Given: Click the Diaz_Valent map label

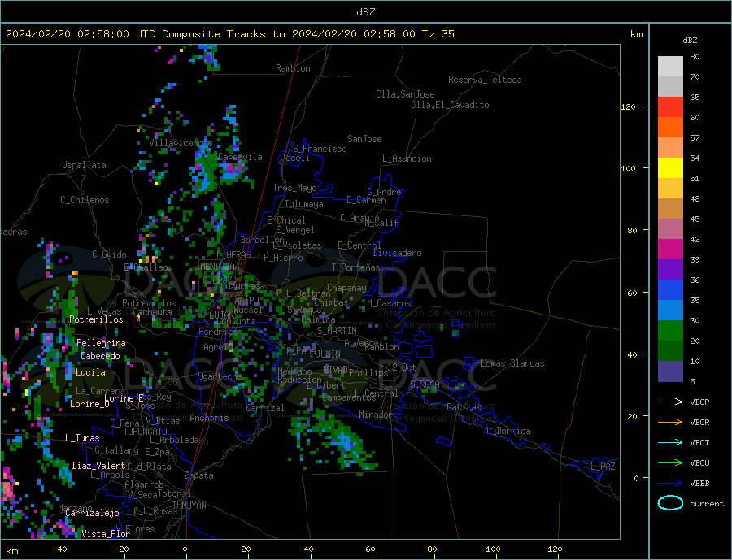Looking at the screenshot, I should tap(98, 466).
